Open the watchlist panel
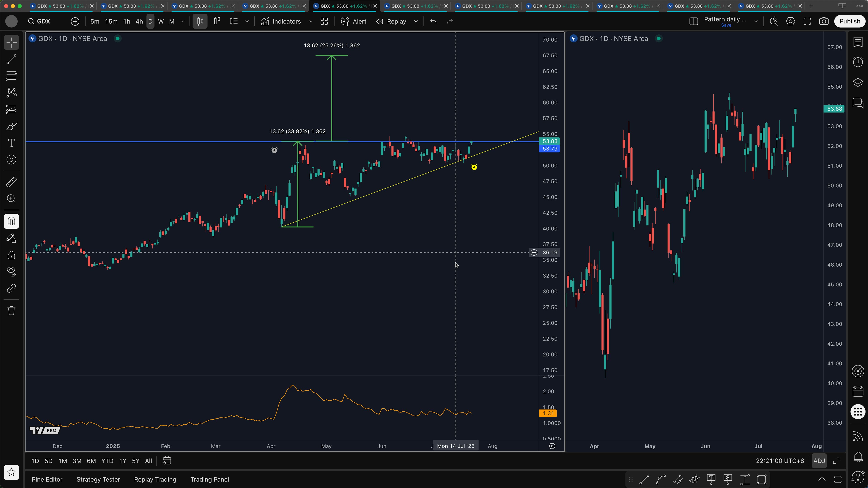This screenshot has height=488, width=868. point(858,42)
